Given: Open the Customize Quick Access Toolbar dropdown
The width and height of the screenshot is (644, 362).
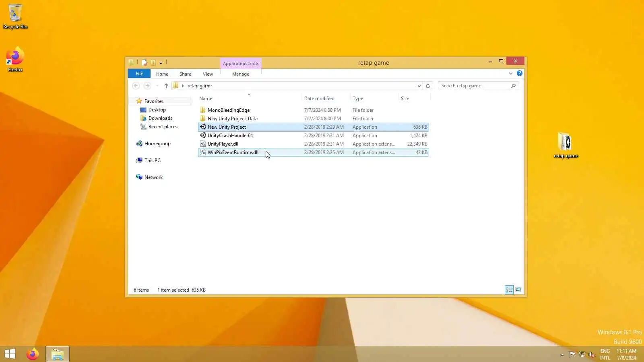Looking at the screenshot, I should pyautogui.click(x=161, y=63).
